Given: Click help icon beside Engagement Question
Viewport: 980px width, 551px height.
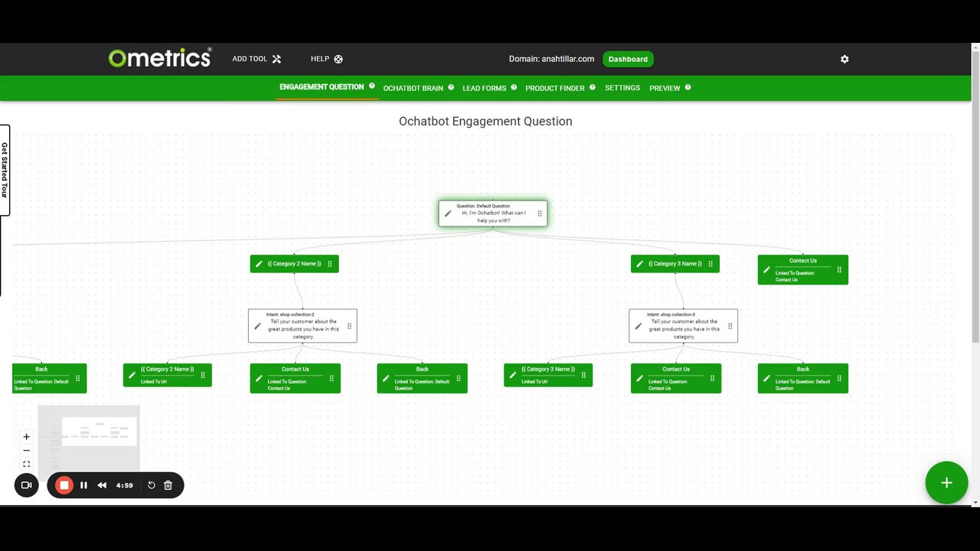Looking at the screenshot, I should [x=372, y=86].
